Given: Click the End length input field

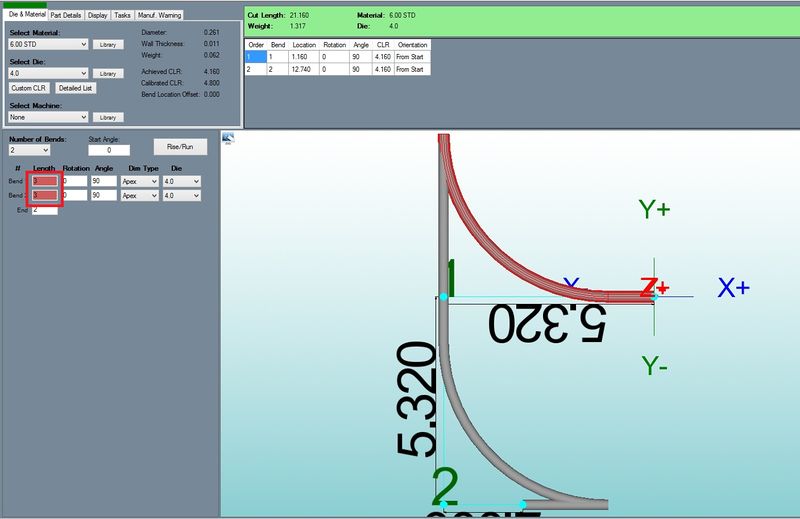Looking at the screenshot, I should pyautogui.click(x=45, y=210).
